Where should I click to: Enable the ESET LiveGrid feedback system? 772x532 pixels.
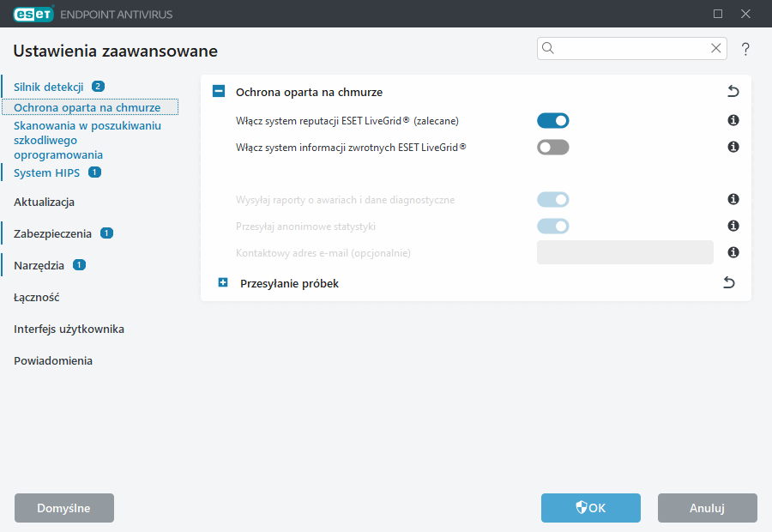point(552,147)
